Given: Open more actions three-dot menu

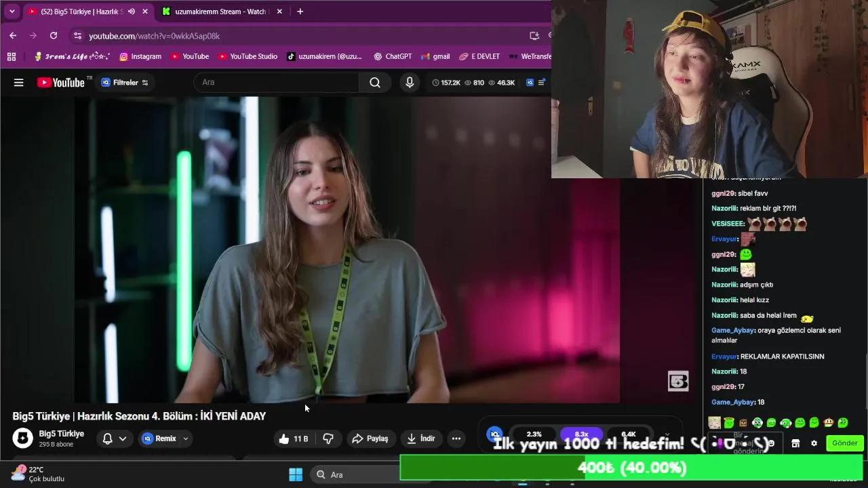Looking at the screenshot, I should pos(456,439).
